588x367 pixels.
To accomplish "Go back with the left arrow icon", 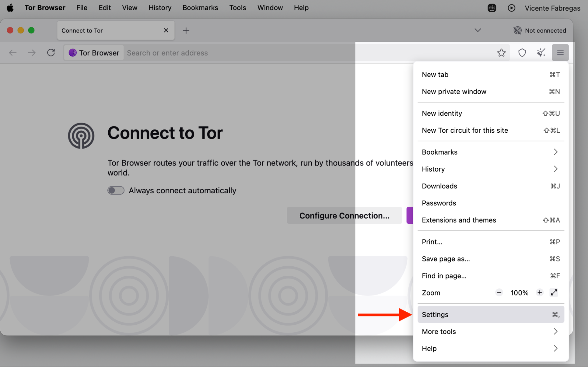I will click(13, 53).
